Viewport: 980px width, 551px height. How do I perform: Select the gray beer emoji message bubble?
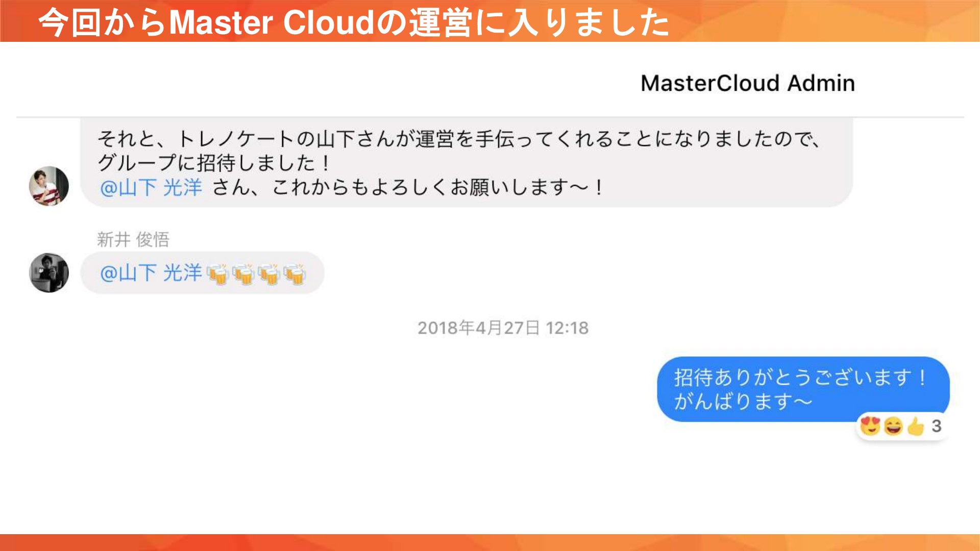pos(202,273)
